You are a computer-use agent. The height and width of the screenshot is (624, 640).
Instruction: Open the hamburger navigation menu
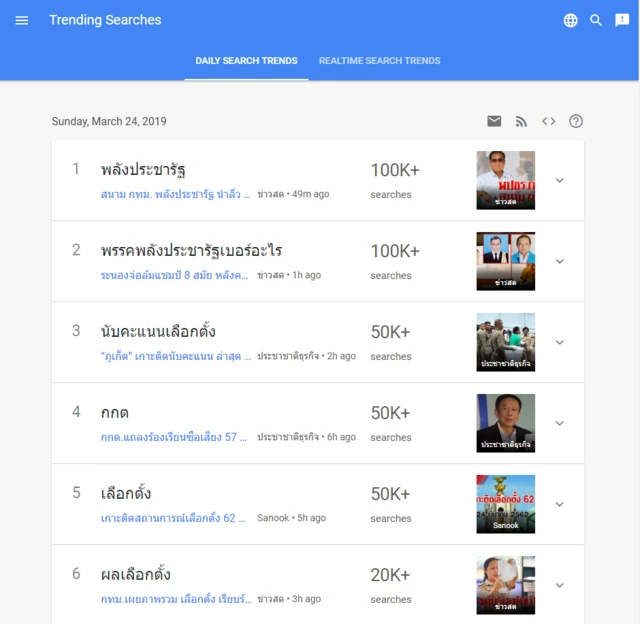click(22, 20)
